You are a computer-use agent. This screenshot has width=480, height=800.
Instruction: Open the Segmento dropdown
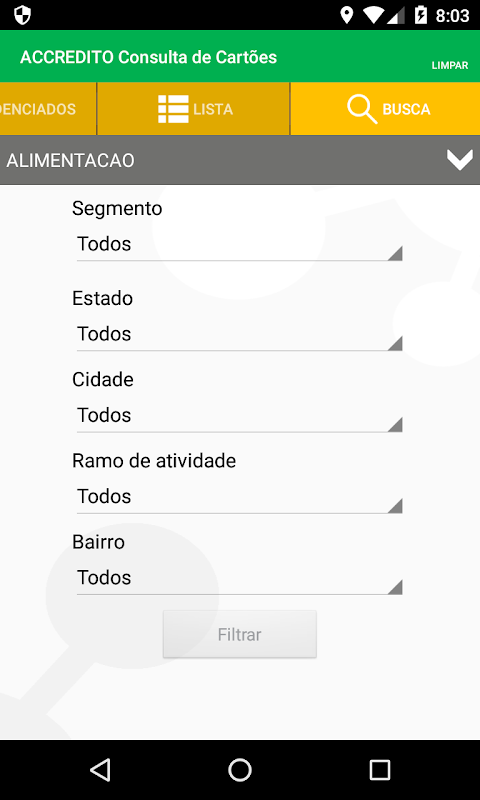pyautogui.click(x=239, y=245)
